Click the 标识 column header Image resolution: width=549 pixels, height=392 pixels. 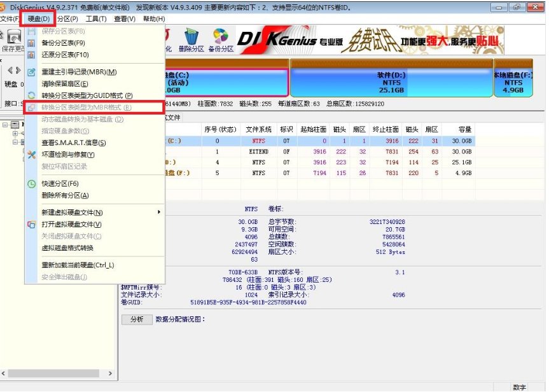pos(287,130)
